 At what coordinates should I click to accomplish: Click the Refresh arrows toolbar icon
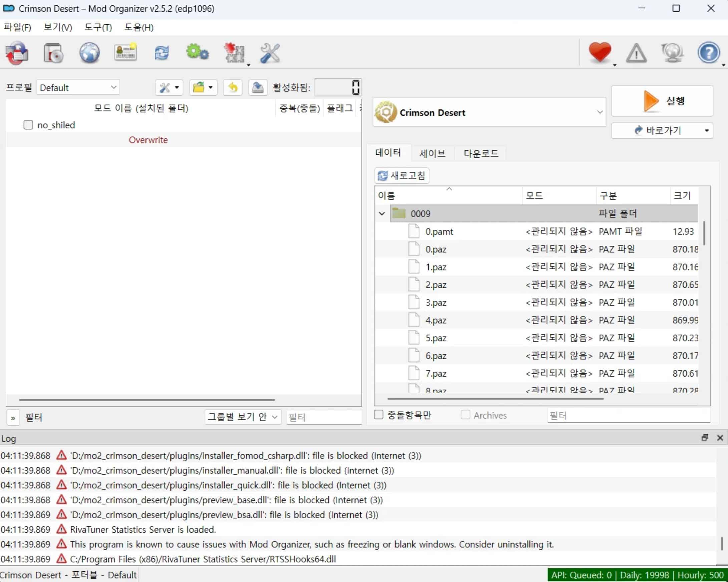[x=161, y=53]
